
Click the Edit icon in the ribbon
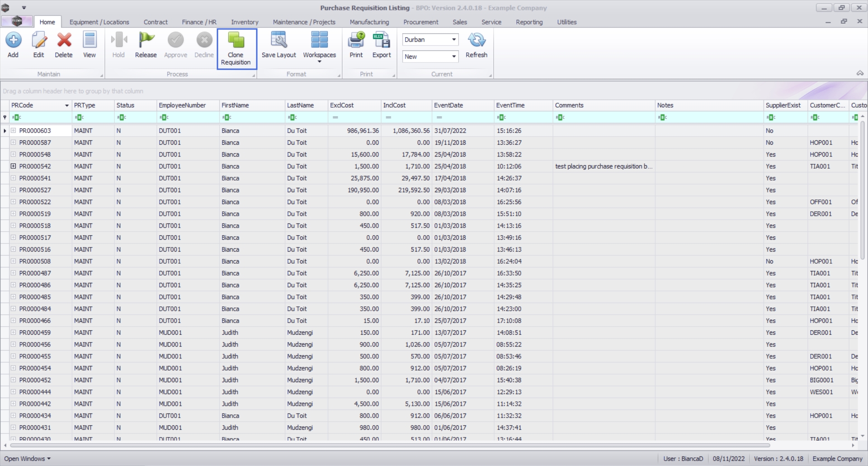(39, 40)
